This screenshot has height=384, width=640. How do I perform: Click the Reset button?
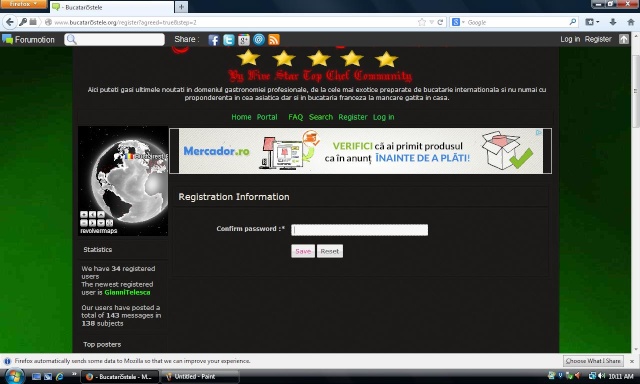pyautogui.click(x=330, y=251)
